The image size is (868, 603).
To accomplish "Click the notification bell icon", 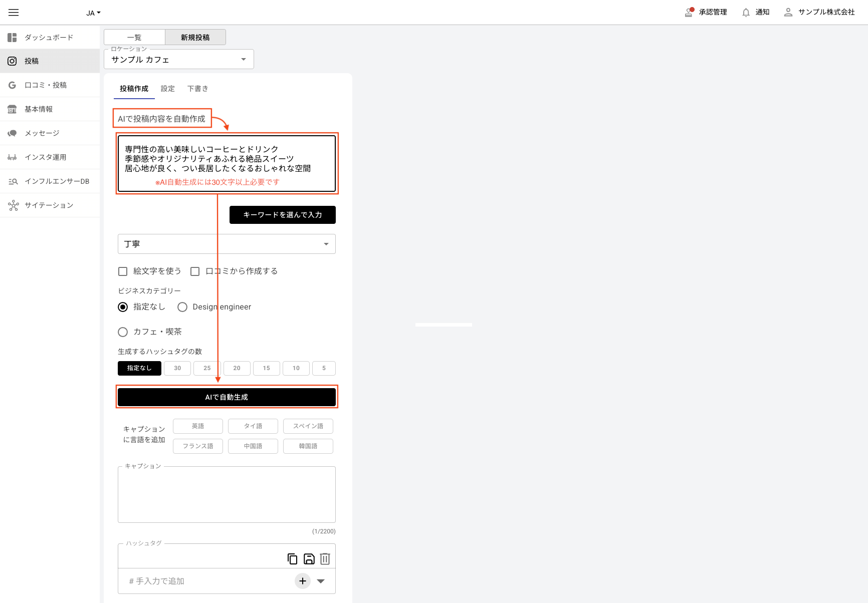I will click(746, 13).
